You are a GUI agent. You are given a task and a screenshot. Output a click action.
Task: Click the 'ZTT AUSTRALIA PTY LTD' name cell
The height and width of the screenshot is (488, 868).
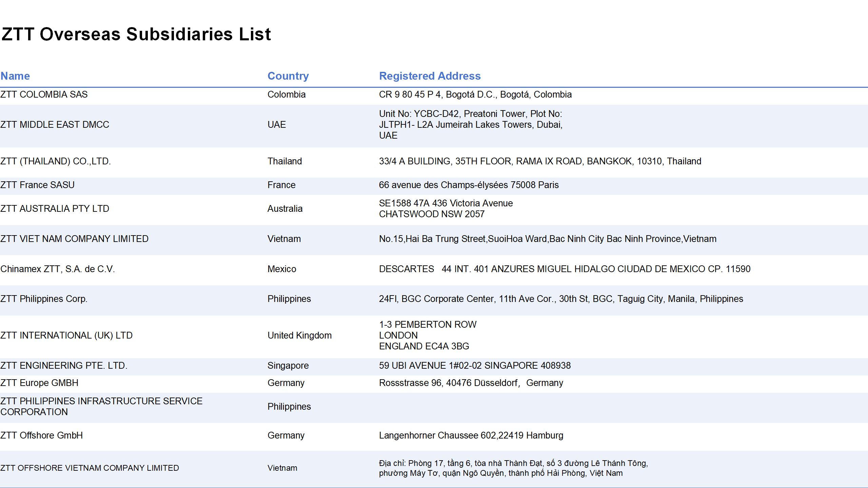pos(55,209)
